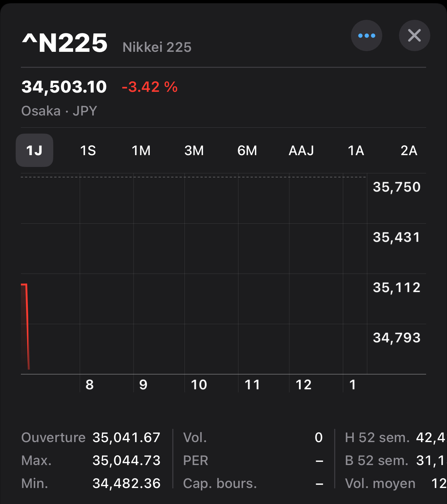This screenshot has width=447, height=504.
Task: Tap the Min. value 34,482.36
Action: [x=126, y=483]
